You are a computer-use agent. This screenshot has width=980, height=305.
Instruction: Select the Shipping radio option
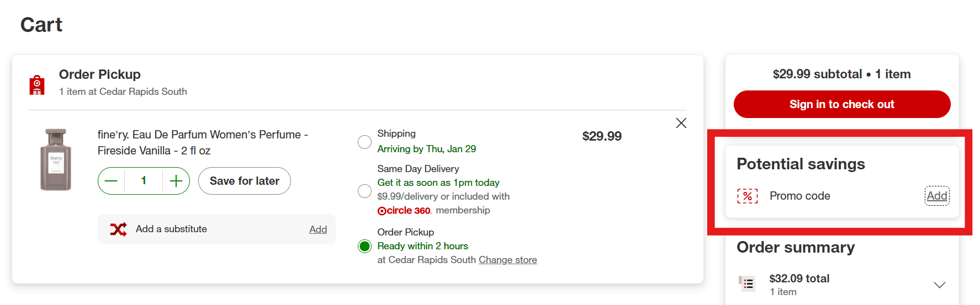pos(364,142)
